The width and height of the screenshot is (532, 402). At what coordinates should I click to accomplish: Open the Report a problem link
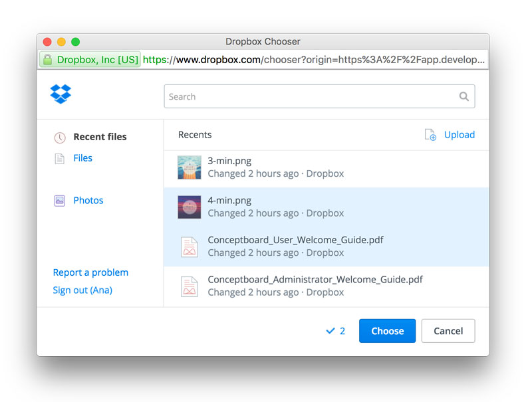90,272
